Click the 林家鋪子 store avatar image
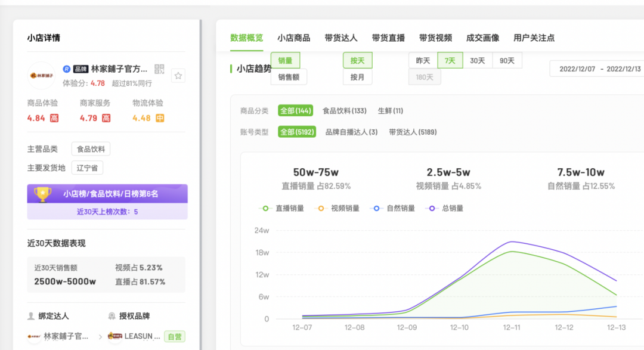Image resolution: width=644 pixels, height=350 pixels. pos(41,76)
